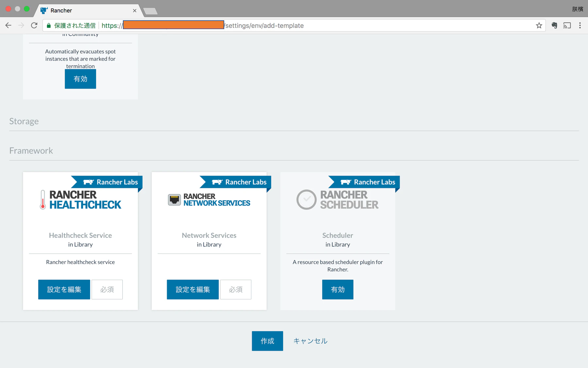
Task: Enable the spot-instance evacuation template with 有効
Action: click(80, 79)
